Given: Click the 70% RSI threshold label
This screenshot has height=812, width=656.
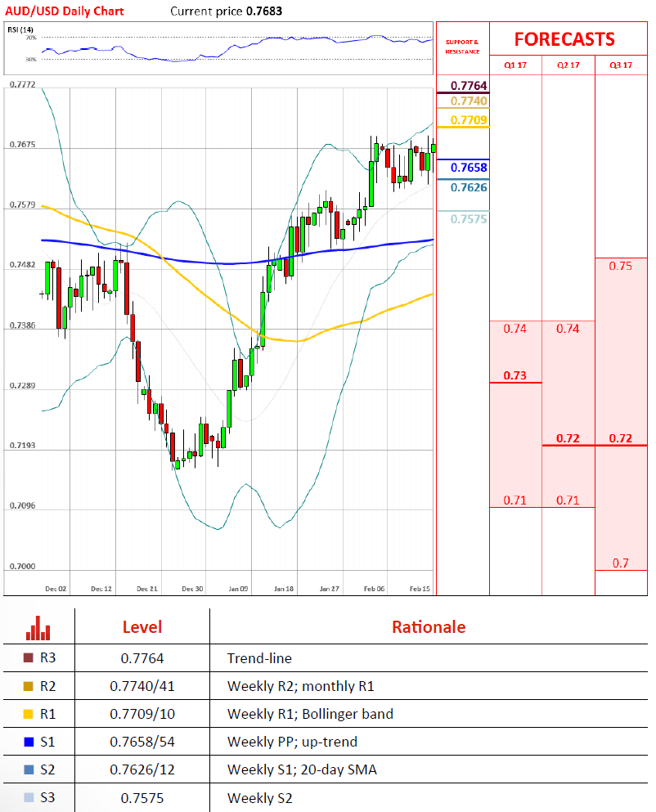Looking at the screenshot, I should [x=31, y=38].
